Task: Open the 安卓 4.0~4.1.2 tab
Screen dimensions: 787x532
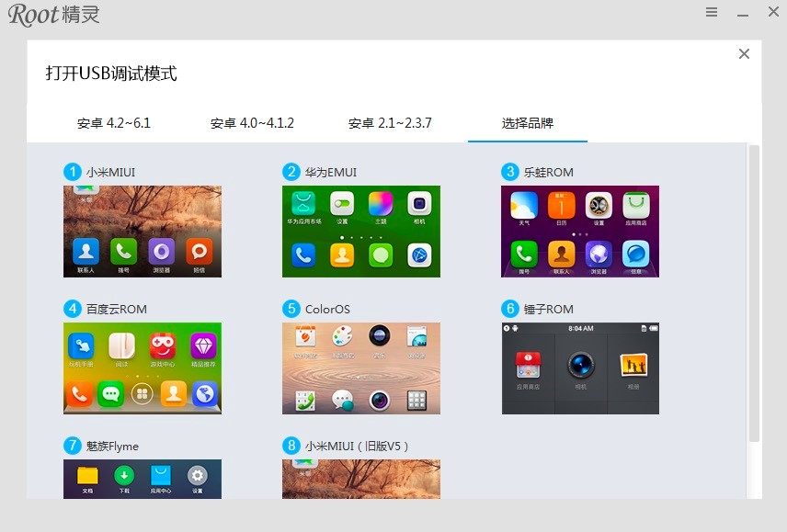Action: [251, 120]
